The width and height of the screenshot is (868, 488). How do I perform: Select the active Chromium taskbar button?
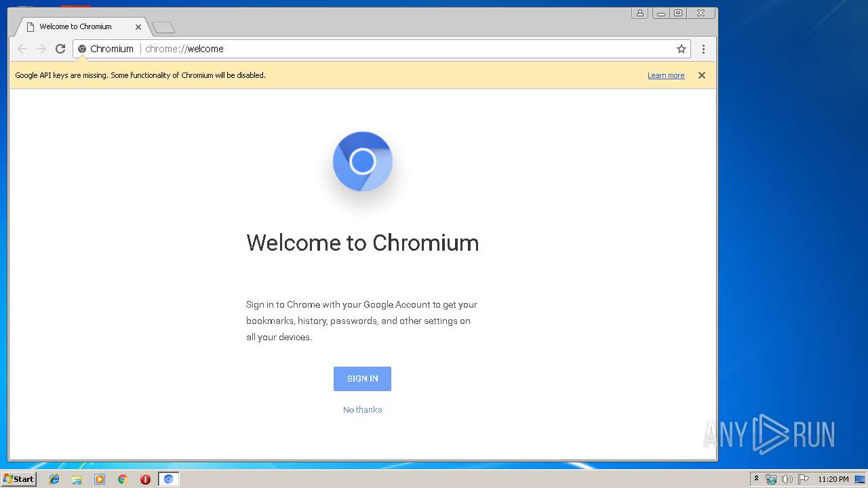pos(169,479)
